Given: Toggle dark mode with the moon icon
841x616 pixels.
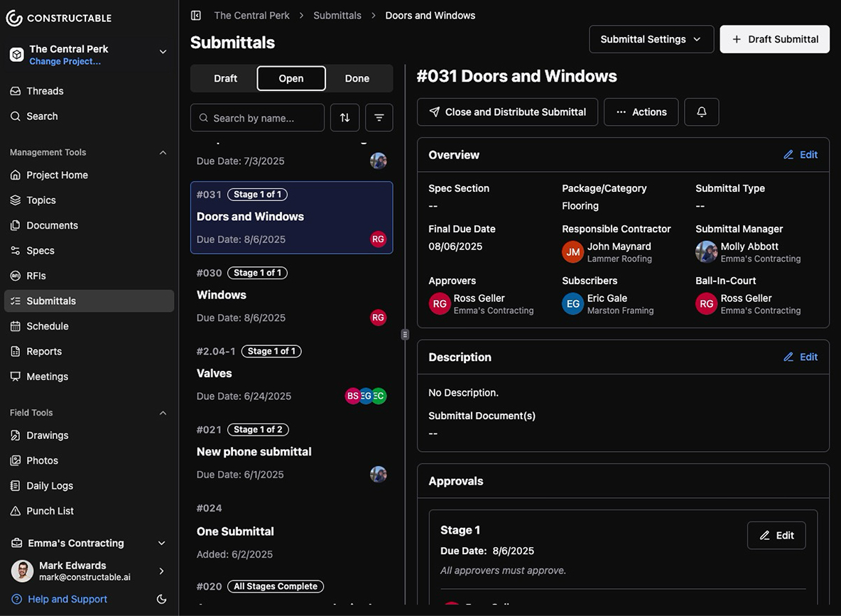Looking at the screenshot, I should point(161,599).
